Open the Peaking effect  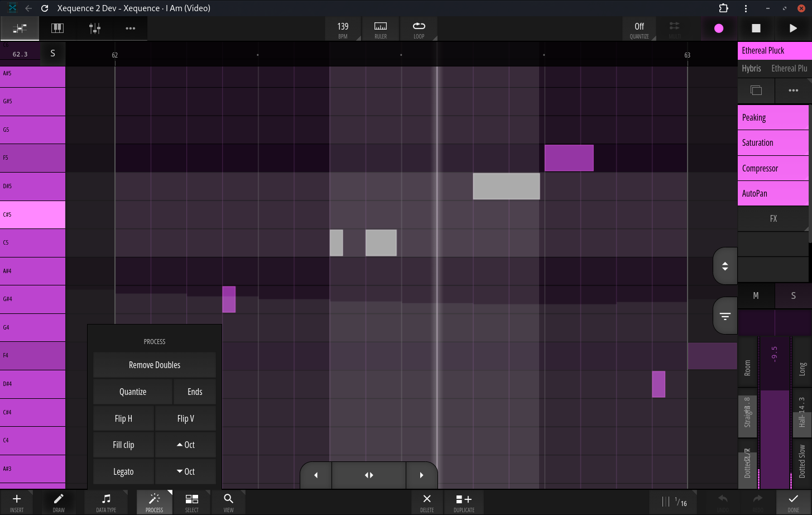click(x=773, y=118)
